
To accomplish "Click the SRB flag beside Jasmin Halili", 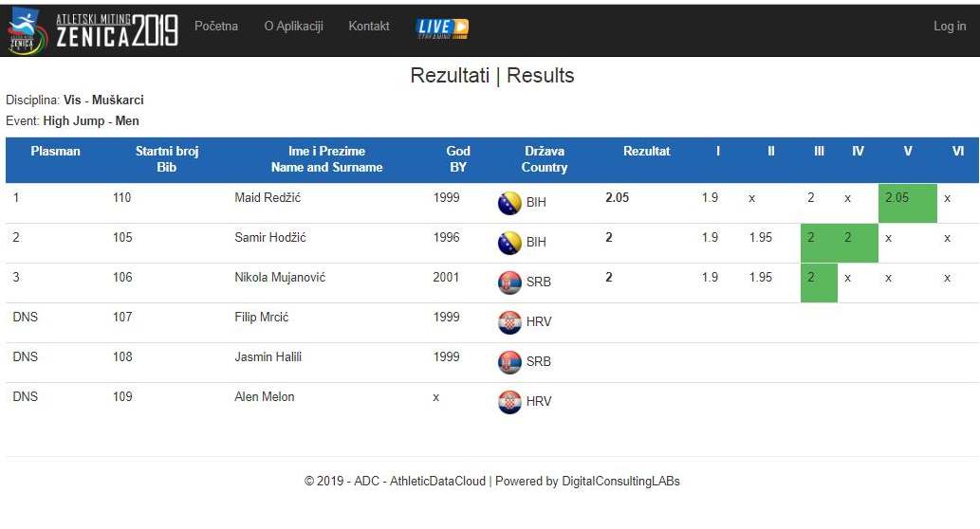I will [x=509, y=362].
